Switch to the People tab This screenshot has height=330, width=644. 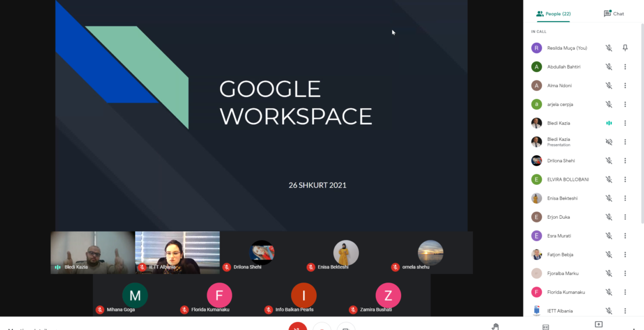[553, 13]
